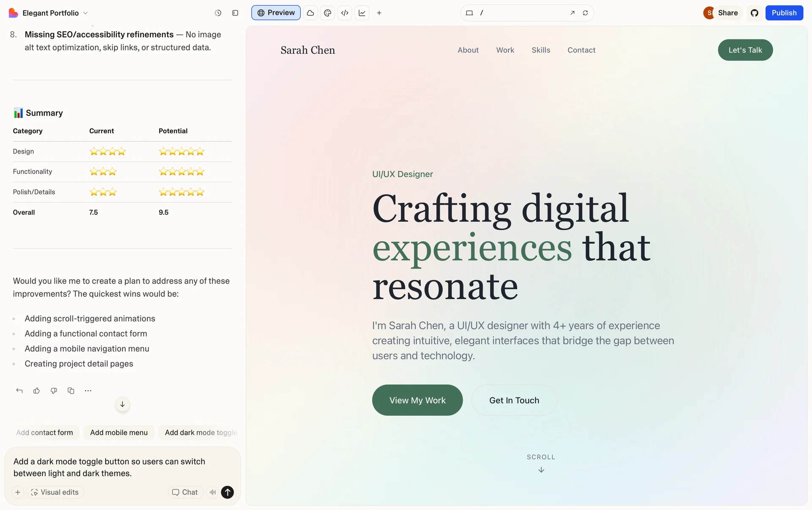The height and width of the screenshot is (510, 812).
Task: Switch to the code view icon
Action: click(345, 13)
